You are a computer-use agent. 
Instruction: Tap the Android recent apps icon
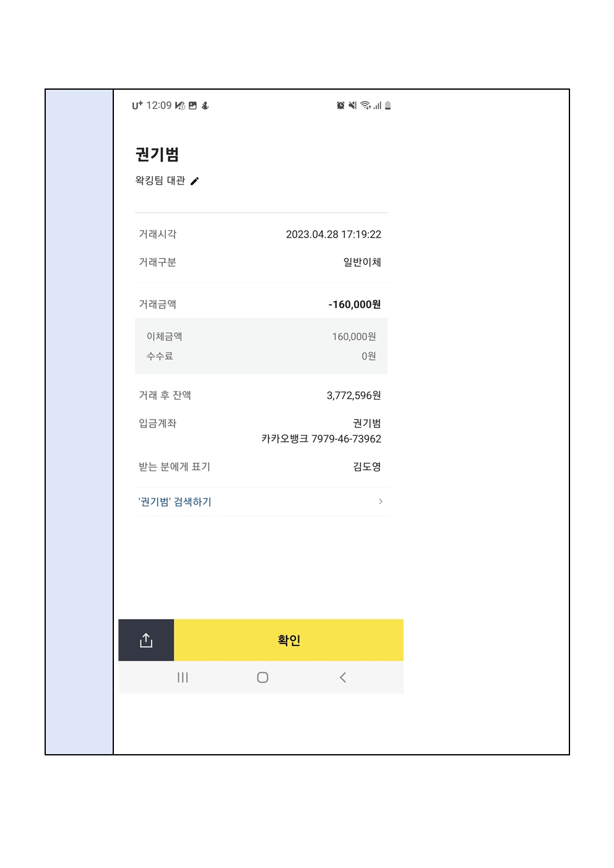(x=183, y=677)
